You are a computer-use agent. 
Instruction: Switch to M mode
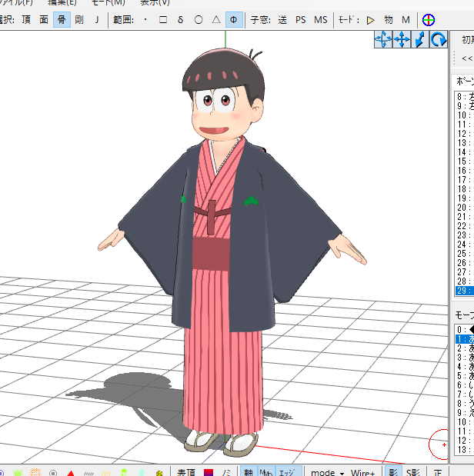coord(406,20)
